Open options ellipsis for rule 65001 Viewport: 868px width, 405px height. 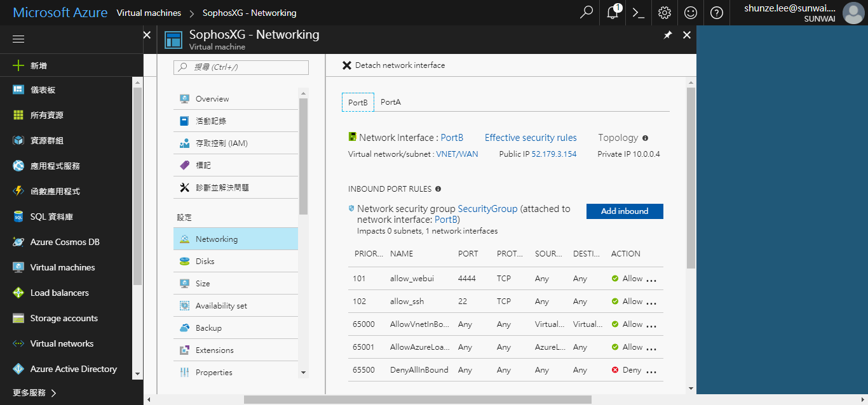pos(651,348)
